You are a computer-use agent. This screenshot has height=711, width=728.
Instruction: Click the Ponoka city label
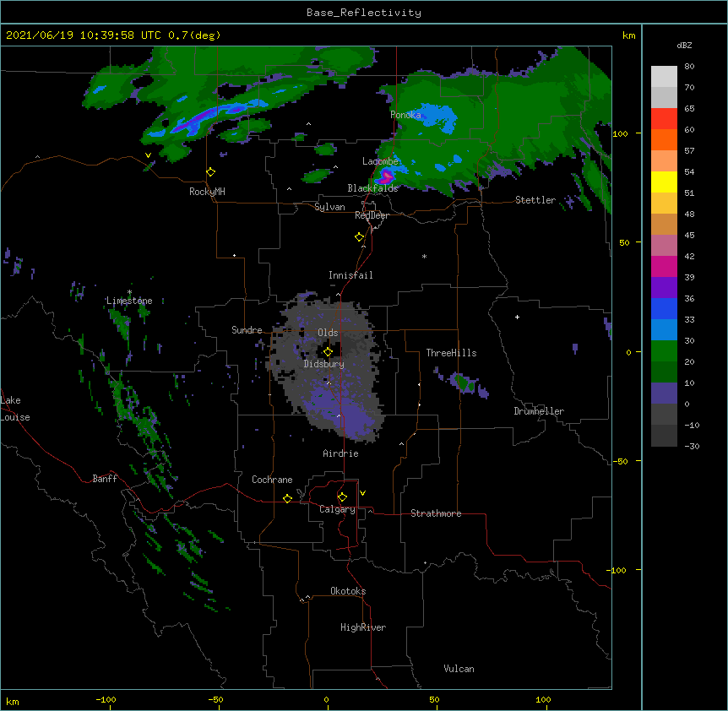pyautogui.click(x=405, y=115)
